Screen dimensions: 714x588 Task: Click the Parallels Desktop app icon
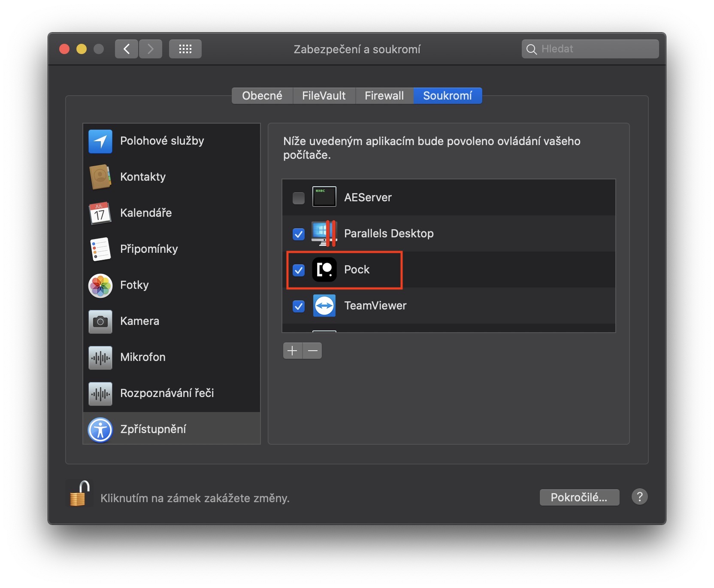(x=324, y=233)
